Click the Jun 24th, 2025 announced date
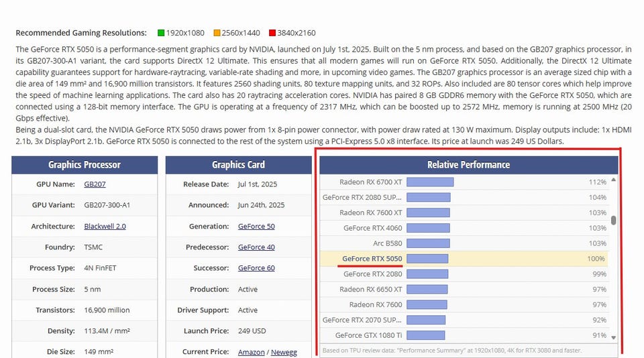Image resolution: width=644 pixels, height=358 pixels. 261,205
